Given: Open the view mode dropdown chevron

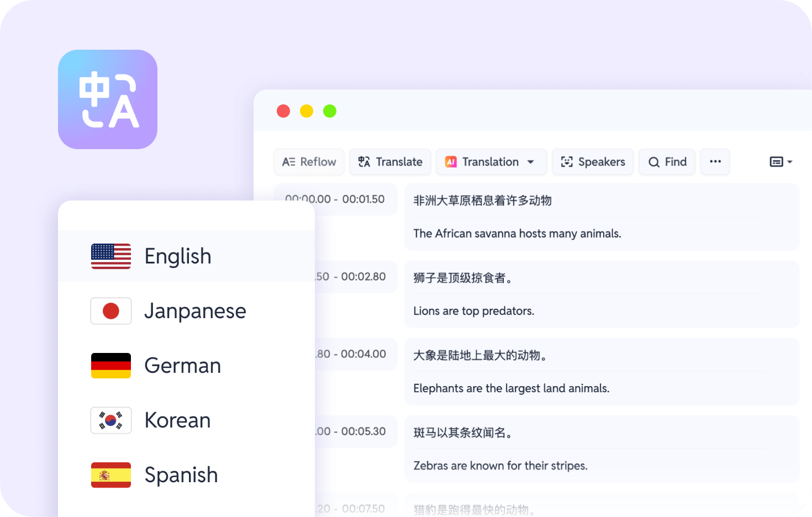Looking at the screenshot, I should [790, 162].
